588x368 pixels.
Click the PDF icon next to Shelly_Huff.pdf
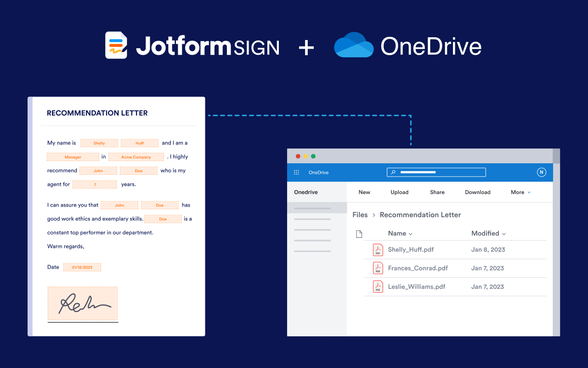pyautogui.click(x=378, y=249)
